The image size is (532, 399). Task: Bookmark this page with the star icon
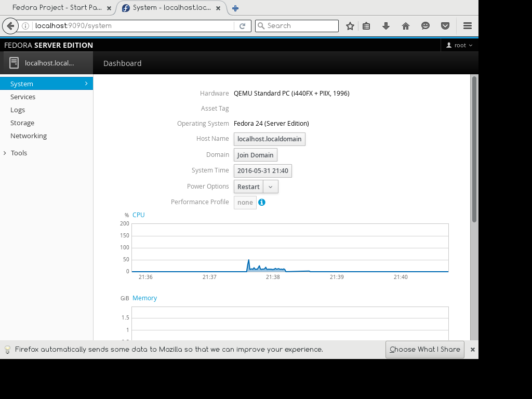pyautogui.click(x=350, y=26)
